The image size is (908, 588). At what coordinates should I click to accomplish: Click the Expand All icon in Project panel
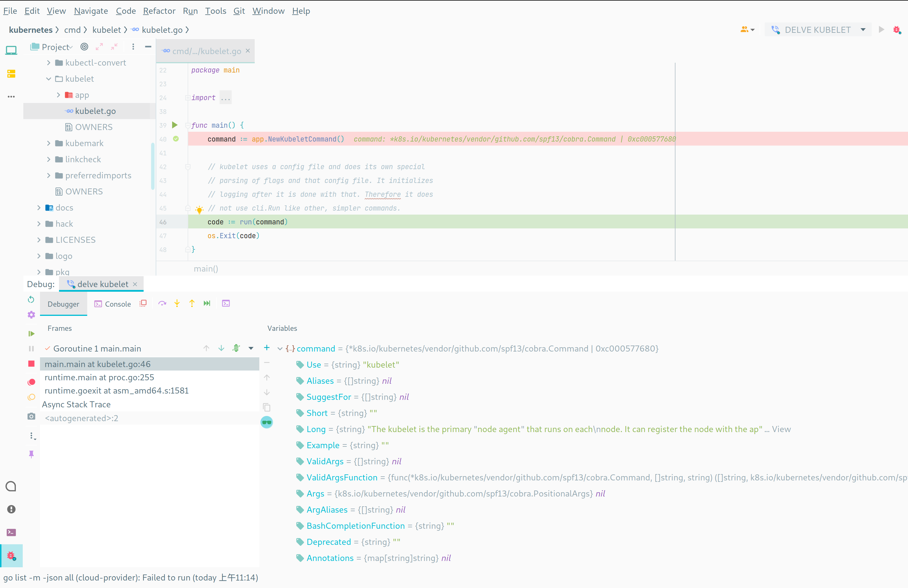pos(99,47)
